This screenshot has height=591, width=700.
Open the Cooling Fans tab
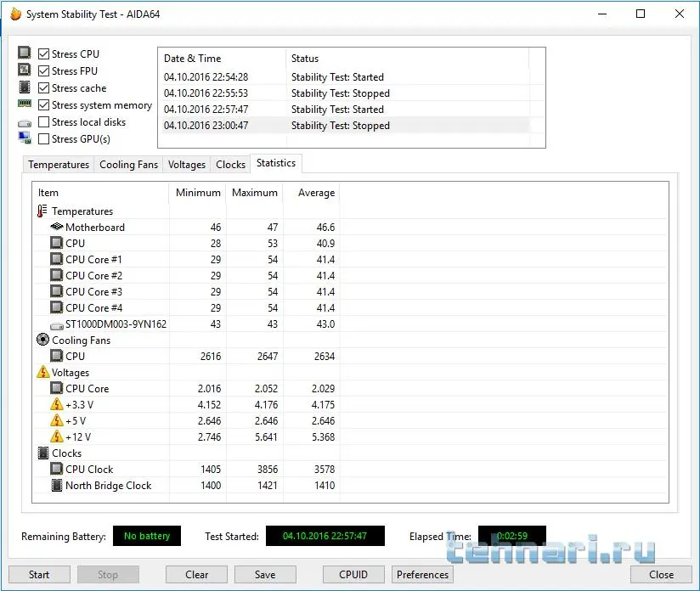[x=128, y=164]
